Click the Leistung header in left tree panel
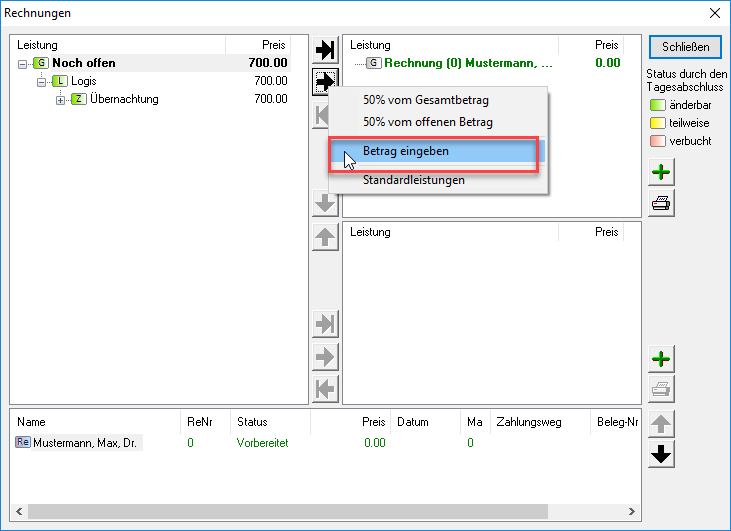 pos(119,45)
